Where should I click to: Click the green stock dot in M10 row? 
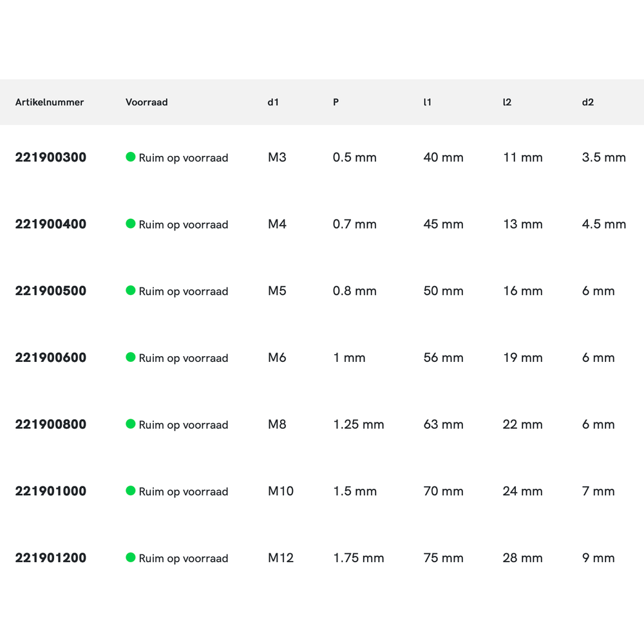tap(130, 491)
